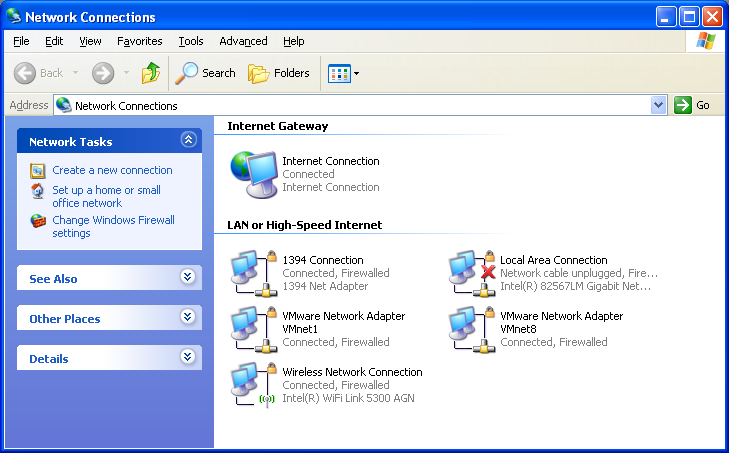The height and width of the screenshot is (453, 729).
Task: Click Set up a home or small office network
Action: (106, 196)
